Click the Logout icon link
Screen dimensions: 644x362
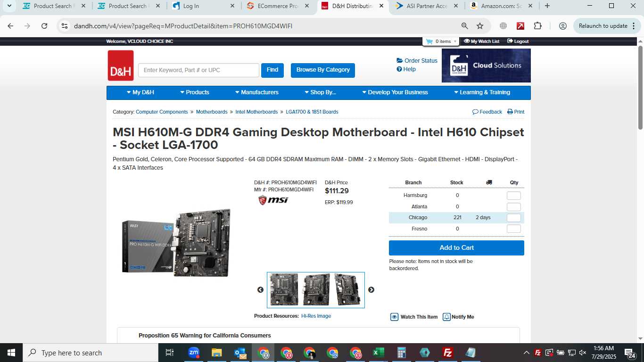click(510, 41)
